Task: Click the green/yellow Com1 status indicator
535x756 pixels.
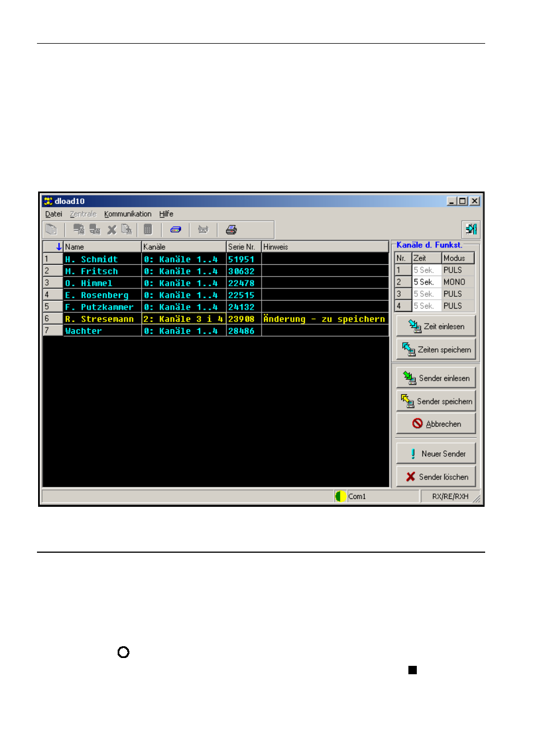Action: [x=340, y=496]
